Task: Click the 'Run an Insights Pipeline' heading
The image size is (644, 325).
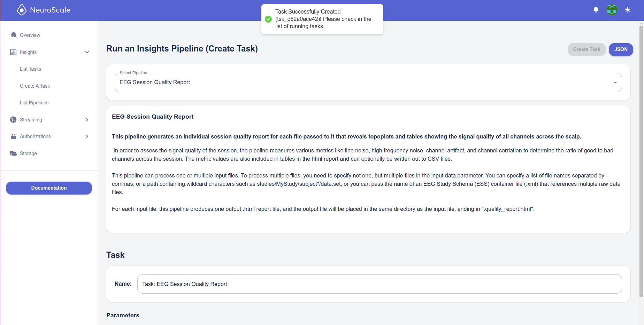Action: coord(182,49)
